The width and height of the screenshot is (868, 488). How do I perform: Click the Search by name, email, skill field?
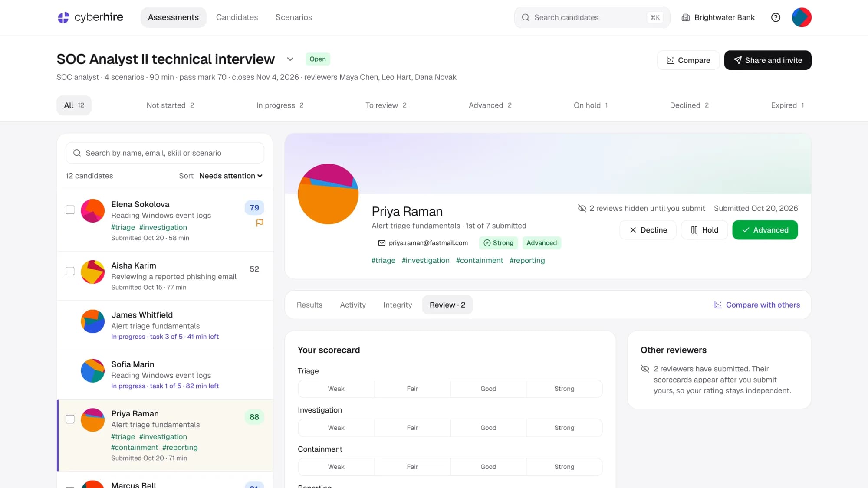tap(165, 153)
